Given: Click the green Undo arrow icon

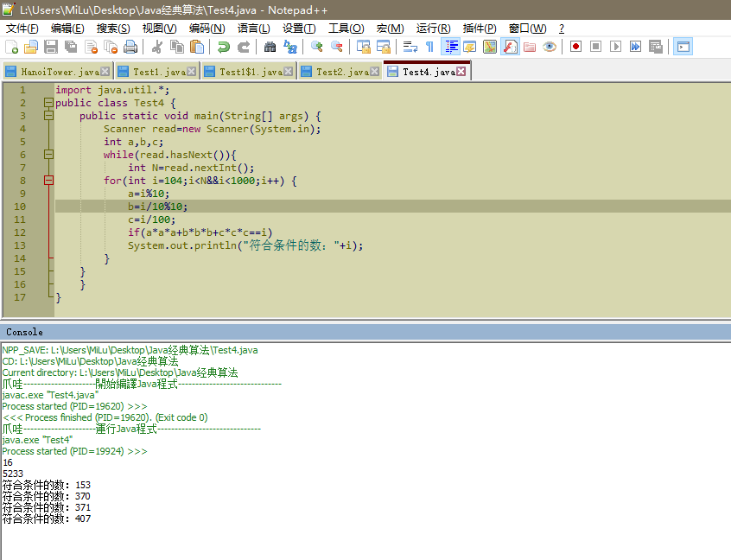Looking at the screenshot, I should 224,47.
